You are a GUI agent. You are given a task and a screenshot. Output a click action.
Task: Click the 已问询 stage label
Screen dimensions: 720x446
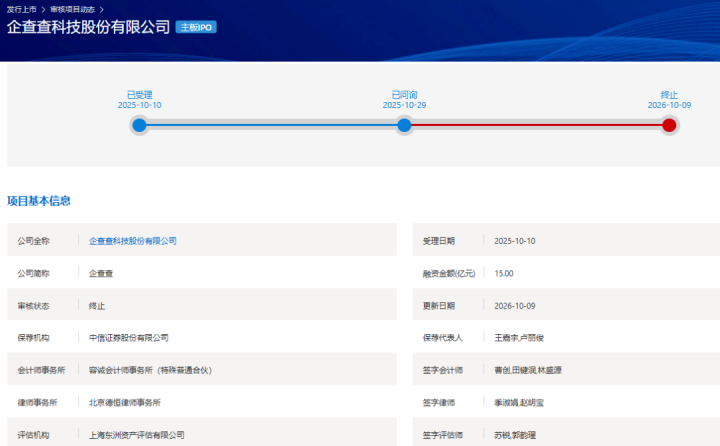(x=405, y=95)
